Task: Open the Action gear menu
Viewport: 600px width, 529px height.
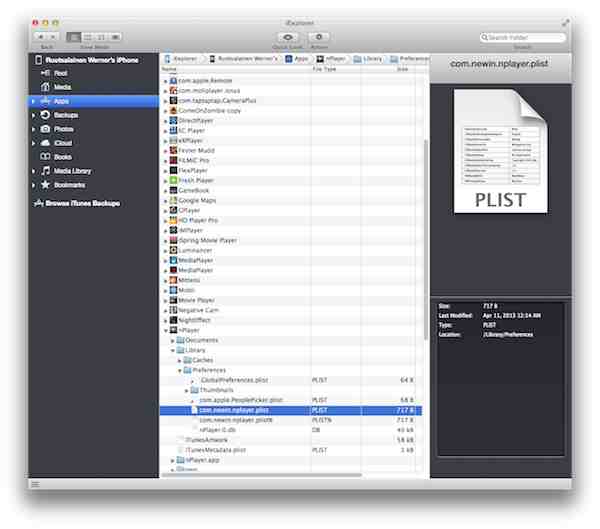Action: tap(319, 37)
